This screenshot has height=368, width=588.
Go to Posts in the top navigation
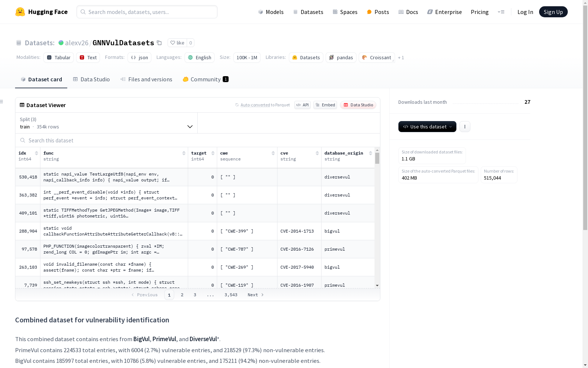(378, 12)
